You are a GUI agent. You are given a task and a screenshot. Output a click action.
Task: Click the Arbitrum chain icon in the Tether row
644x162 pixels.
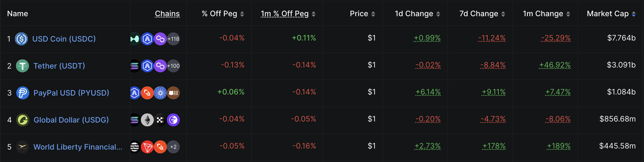[x=147, y=66]
